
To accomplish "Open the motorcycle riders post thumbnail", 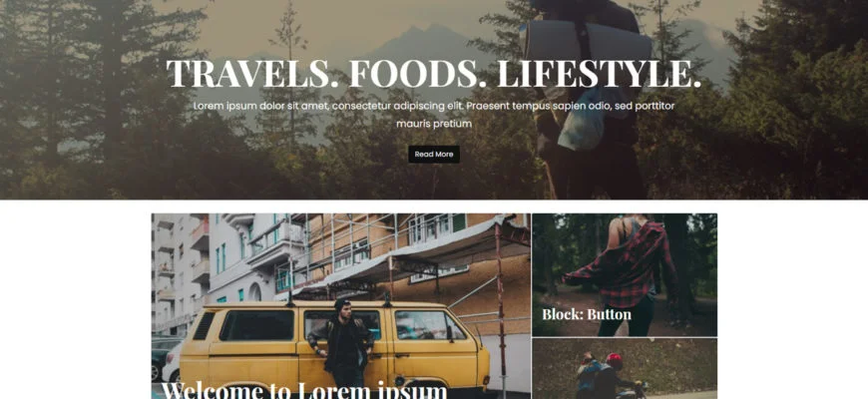I will point(625,369).
